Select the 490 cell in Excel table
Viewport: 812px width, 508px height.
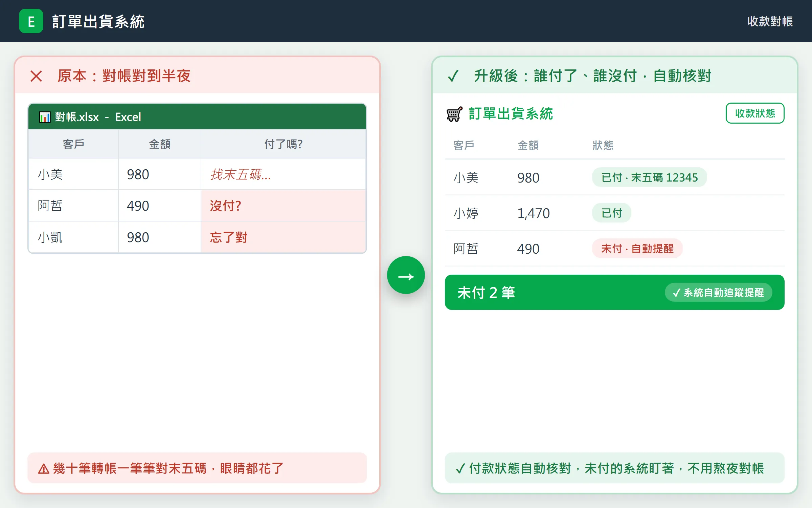click(160, 206)
